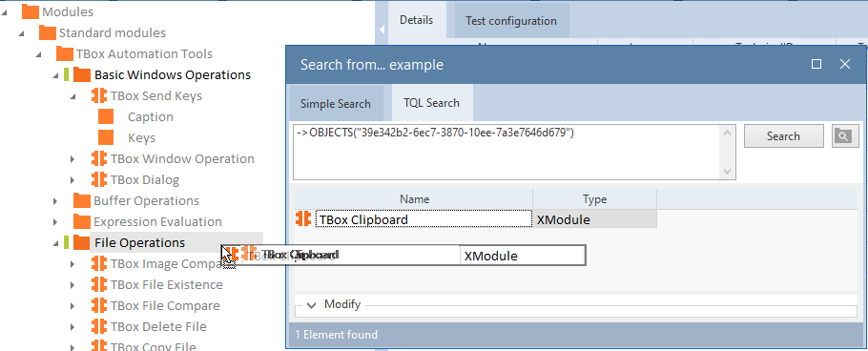868x351 pixels.
Task: Click the Caption attribute icon
Action: point(106,116)
